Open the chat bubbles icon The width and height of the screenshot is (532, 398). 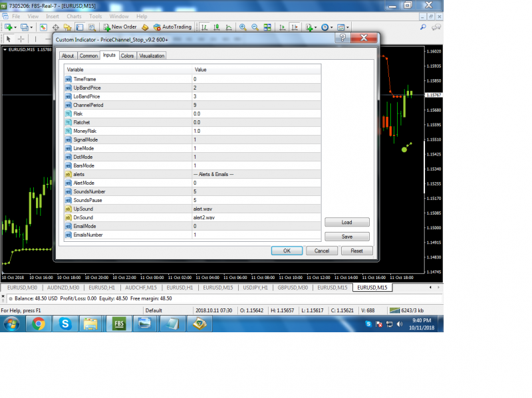tap(436, 27)
